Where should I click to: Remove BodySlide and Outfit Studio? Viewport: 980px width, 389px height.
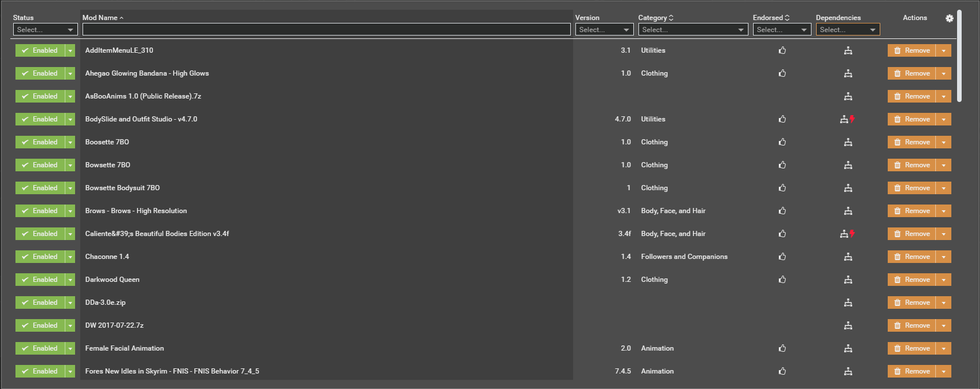point(912,119)
